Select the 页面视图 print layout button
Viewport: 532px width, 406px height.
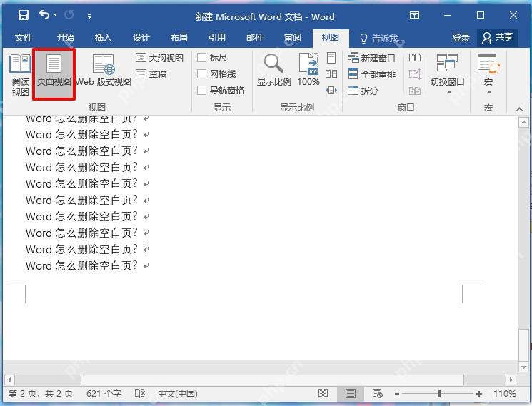click(54, 74)
